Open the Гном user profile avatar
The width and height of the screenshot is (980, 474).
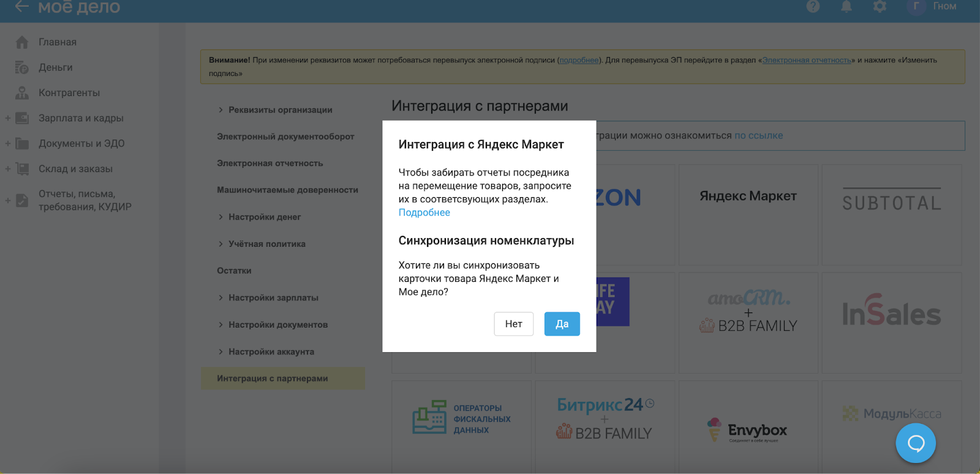916,6
